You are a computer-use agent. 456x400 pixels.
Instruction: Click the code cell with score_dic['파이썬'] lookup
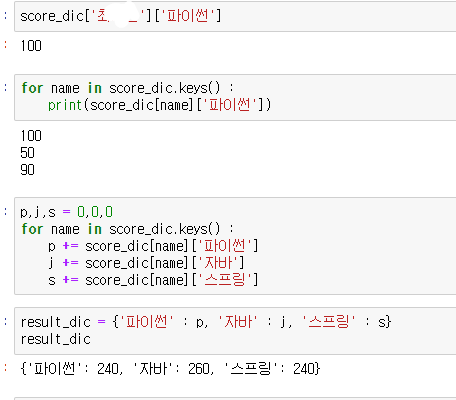tap(235, 16)
